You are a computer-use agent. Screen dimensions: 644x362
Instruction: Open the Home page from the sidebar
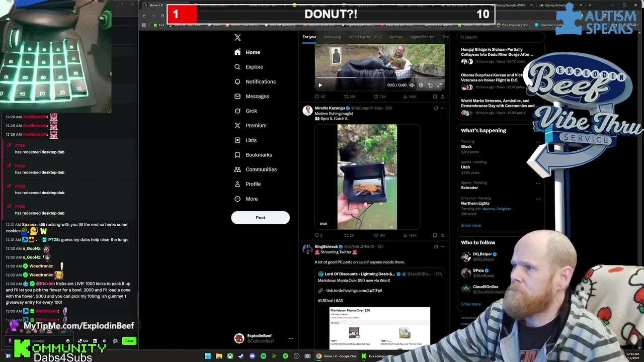tap(248, 52)
